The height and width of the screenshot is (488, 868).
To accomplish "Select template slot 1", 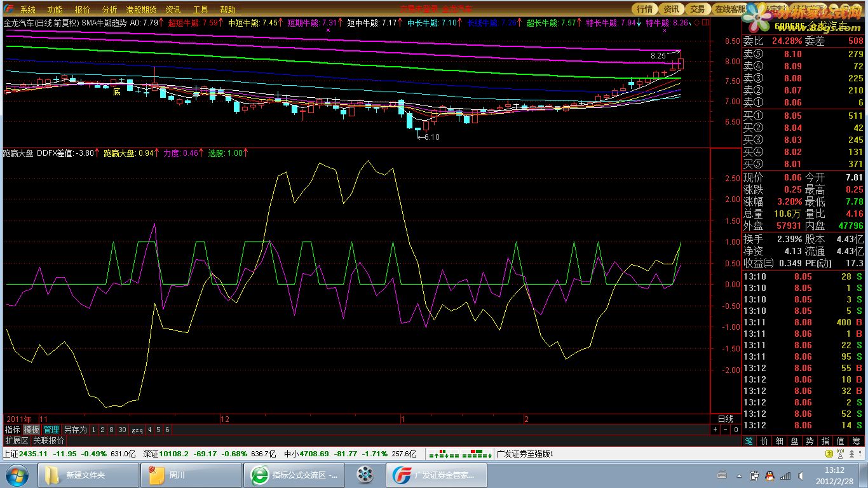I will coord(93,430).
